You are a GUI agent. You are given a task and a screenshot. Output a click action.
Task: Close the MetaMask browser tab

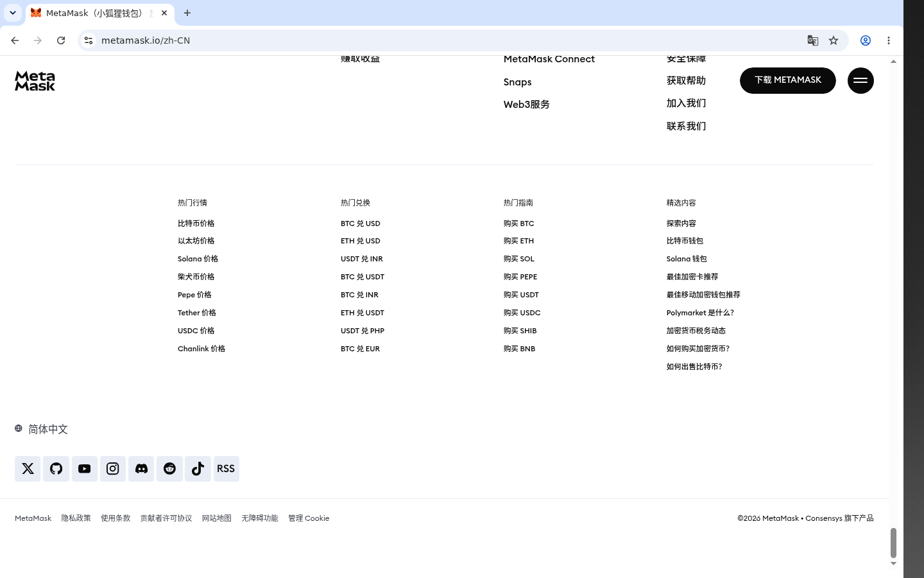tap(164, 13)
